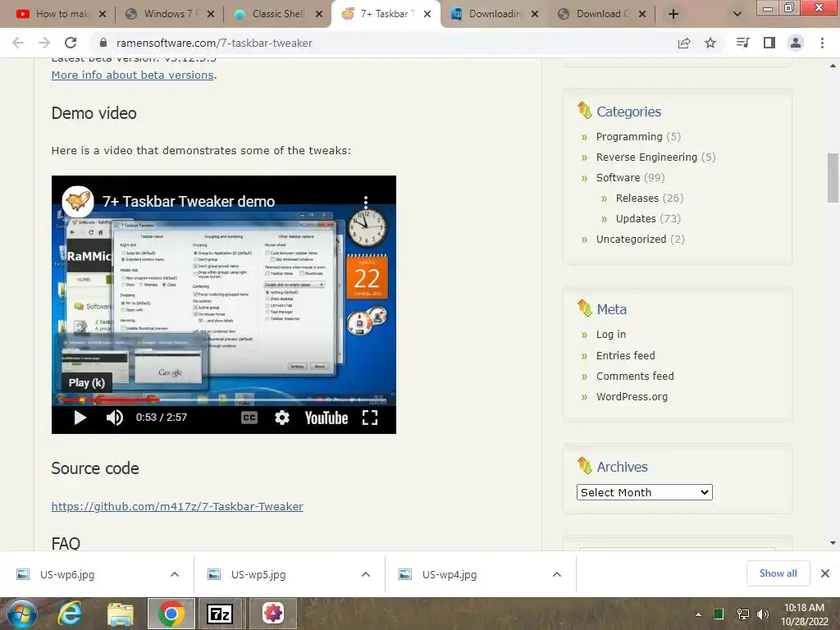Click the site padlock icon
Screen dimensions: 840x630
coord(103,43)
